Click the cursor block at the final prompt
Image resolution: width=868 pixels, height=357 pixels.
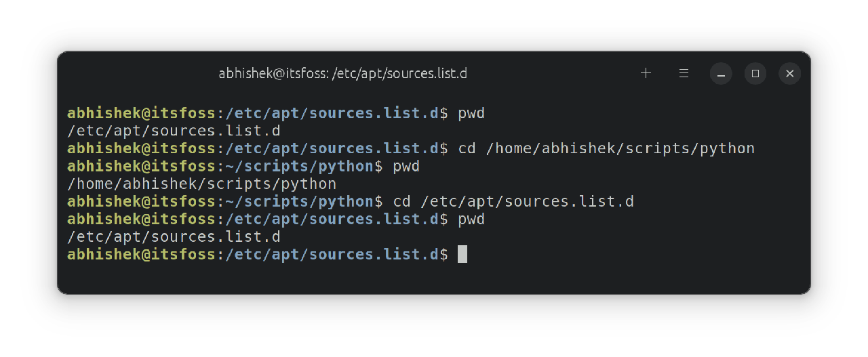tap(462, 255)
